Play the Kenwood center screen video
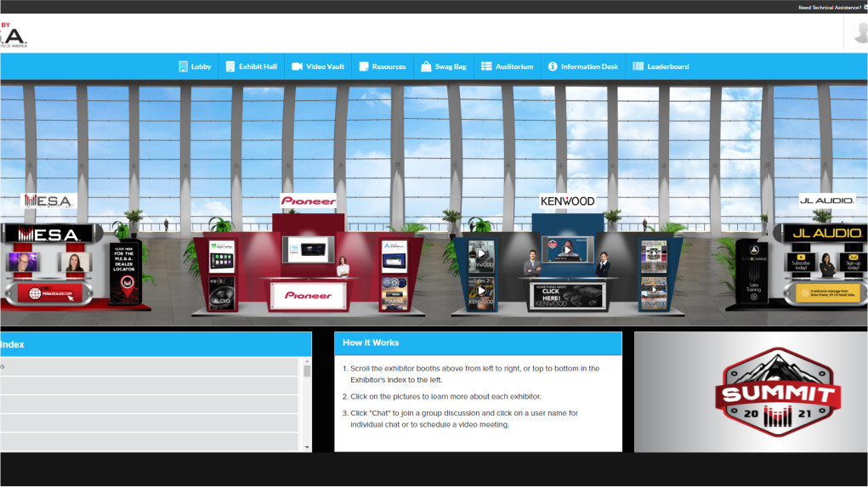 pyautogui.click(x=567, y=250)
